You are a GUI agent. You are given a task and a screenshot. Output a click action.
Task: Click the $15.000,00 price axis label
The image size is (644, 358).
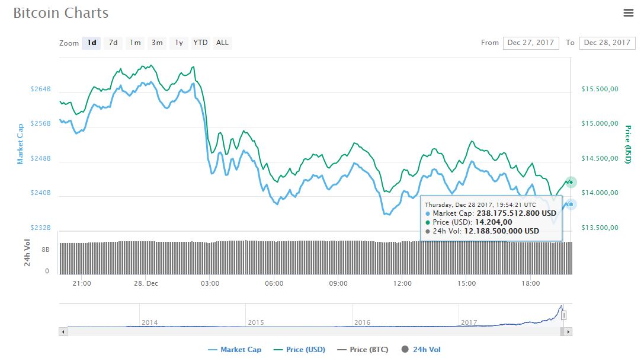click(600, 123)
